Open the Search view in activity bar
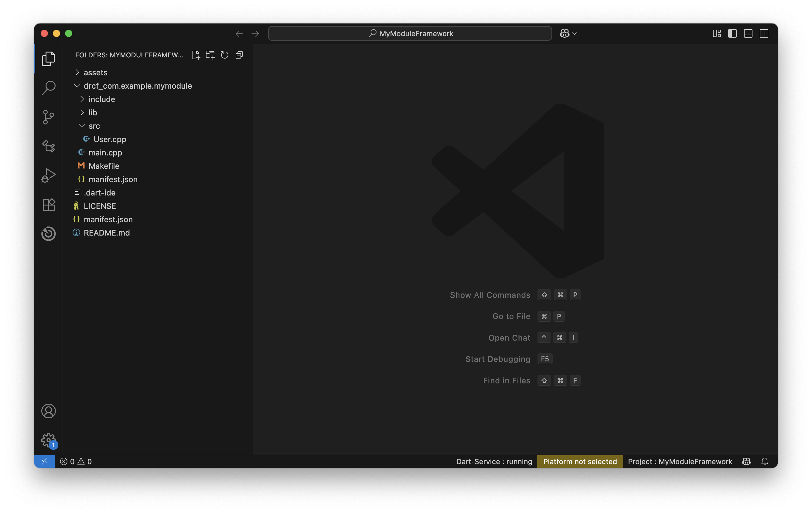 (x=49, y=88)
